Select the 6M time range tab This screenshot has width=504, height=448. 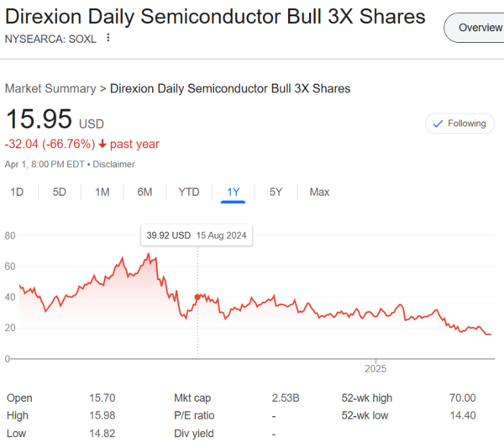(x=144, y=192)
